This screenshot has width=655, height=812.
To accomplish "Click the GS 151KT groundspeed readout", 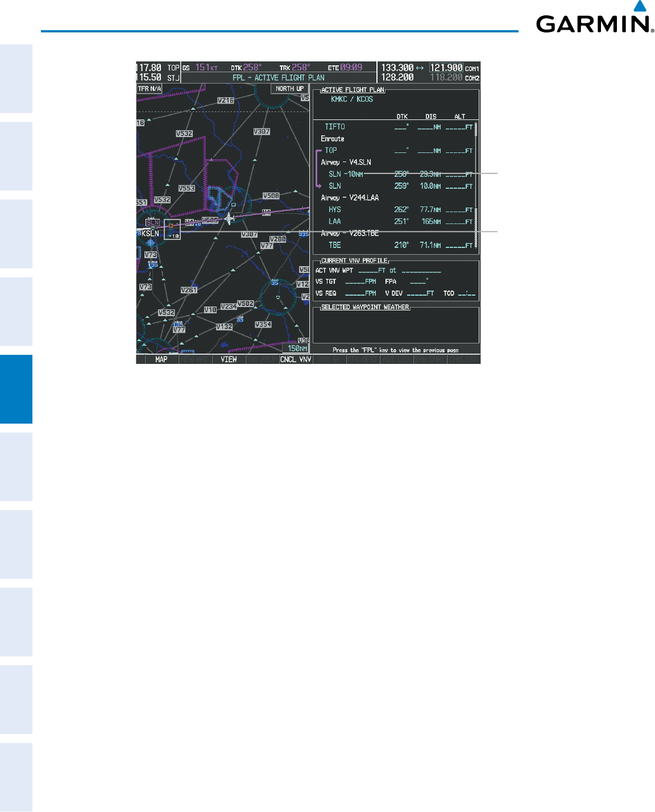I will 200,68.
